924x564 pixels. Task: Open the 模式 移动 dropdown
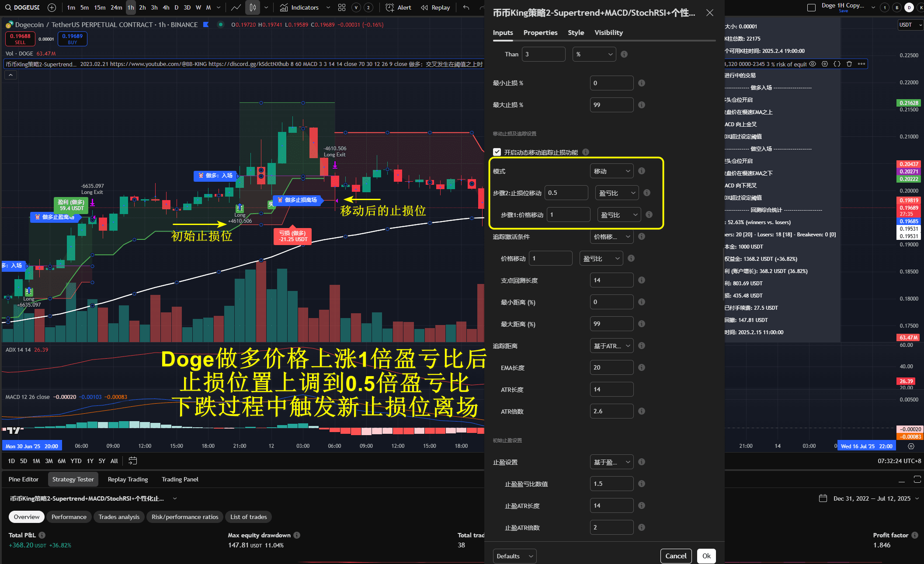[611, 171]
